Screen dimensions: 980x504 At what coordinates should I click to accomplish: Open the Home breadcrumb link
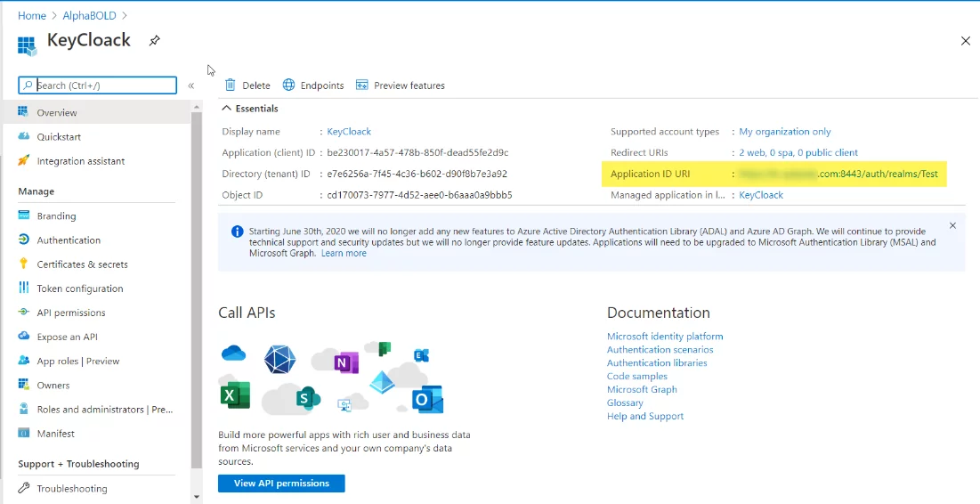(x=32, y=16)
